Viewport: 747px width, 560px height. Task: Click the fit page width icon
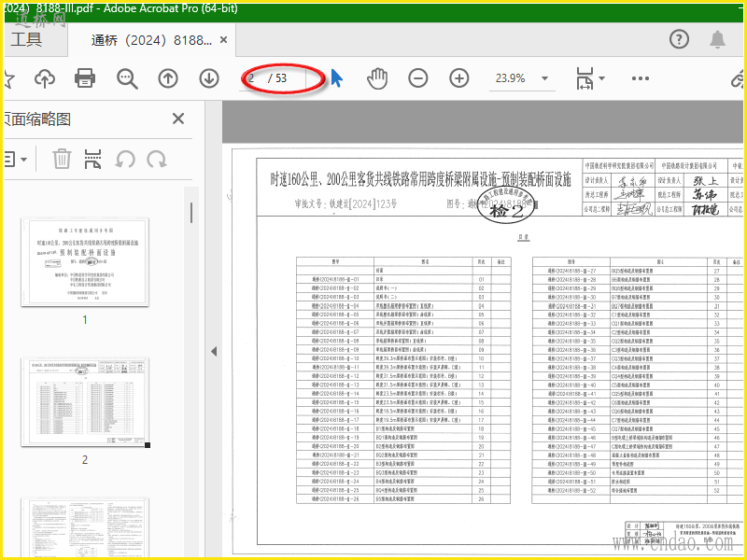coord(585,78)
